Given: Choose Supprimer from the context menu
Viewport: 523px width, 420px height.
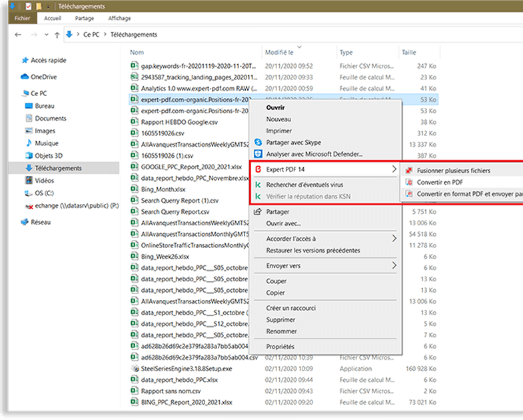Looking at the screenshot, I should coord(280,320).
